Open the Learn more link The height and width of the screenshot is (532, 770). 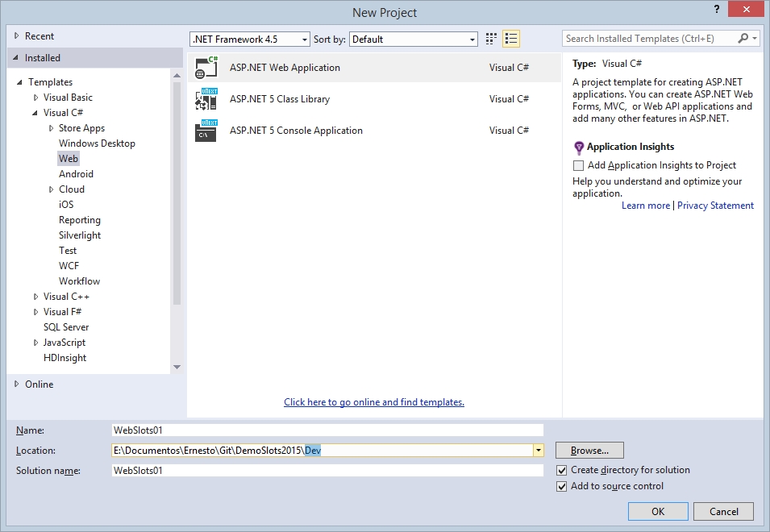[646, 206]
